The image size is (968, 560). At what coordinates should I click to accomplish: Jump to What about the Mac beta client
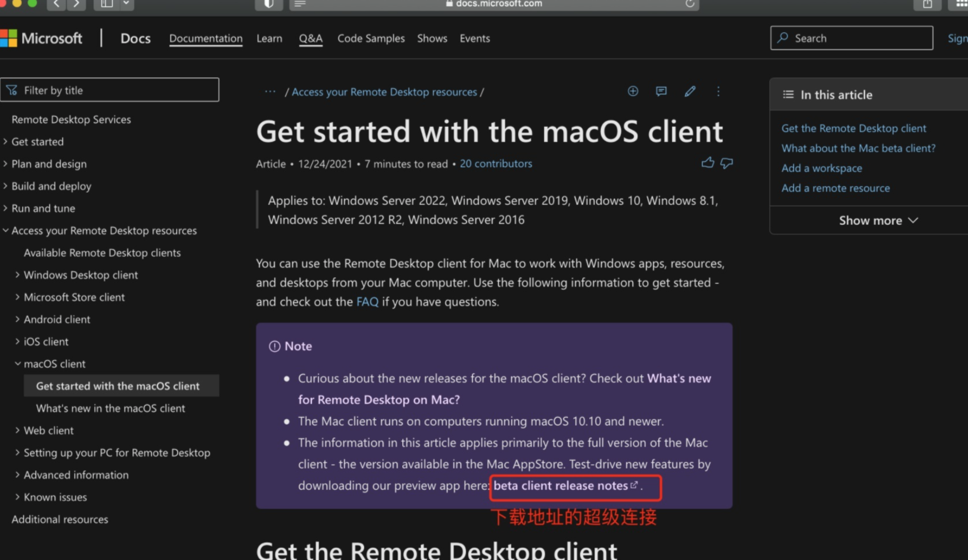tap(859, 148)
